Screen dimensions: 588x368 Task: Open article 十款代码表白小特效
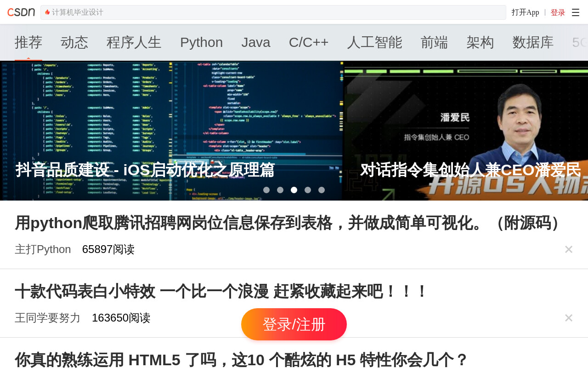coord(221,292)
